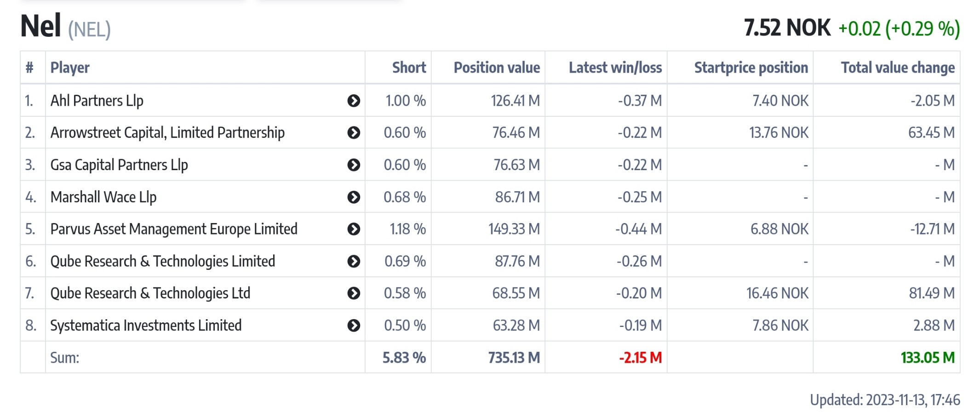Click the Latest win/loss column header

click(x=615, y=68)
